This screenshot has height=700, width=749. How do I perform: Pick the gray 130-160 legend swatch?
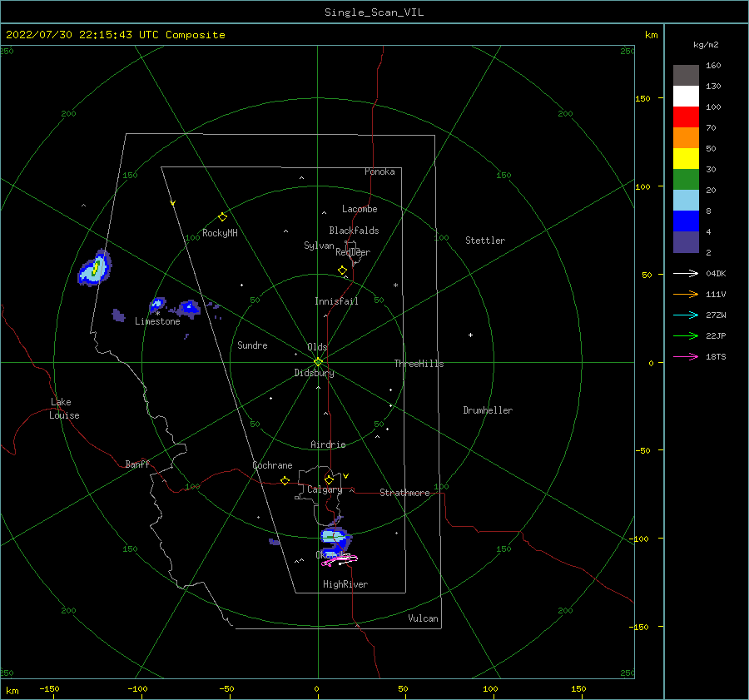point(686,76)
